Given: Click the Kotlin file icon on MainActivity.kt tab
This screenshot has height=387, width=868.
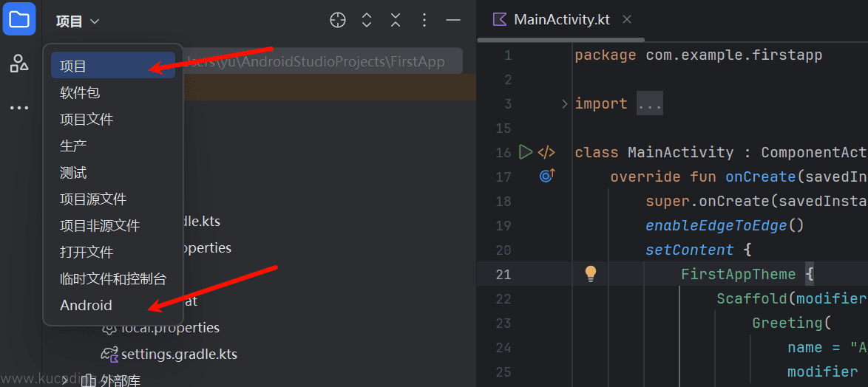Looking at the screenshot, I should point(500,20).
